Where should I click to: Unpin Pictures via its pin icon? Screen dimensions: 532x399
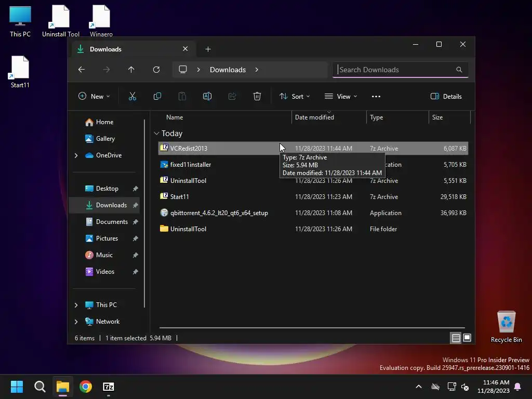click(136, 238)
